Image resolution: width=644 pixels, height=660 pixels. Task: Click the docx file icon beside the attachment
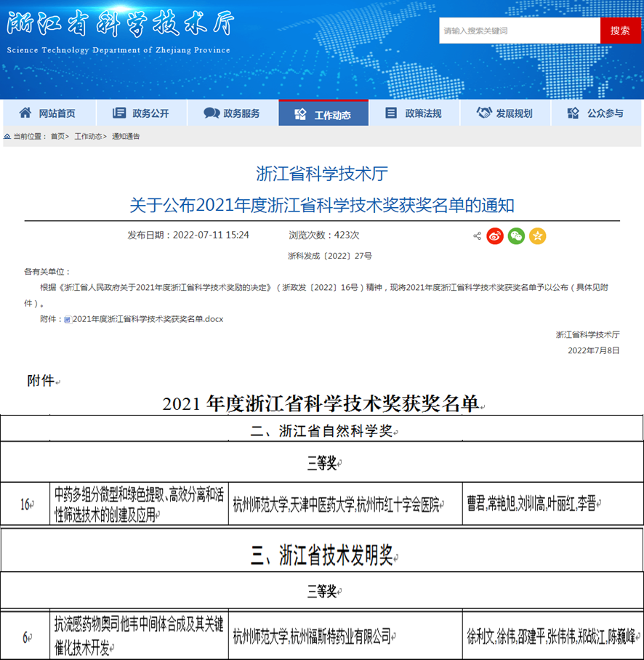67,319
